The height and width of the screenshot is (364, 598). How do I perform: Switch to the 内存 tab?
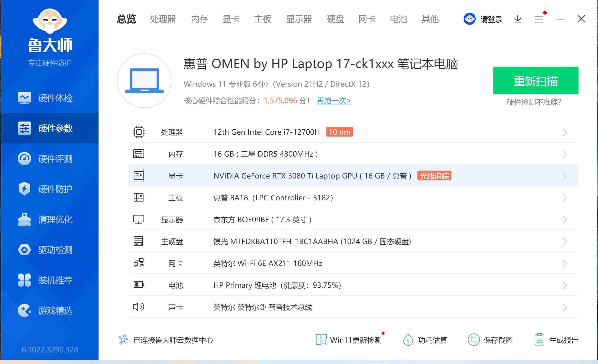[x=199, y=19]
